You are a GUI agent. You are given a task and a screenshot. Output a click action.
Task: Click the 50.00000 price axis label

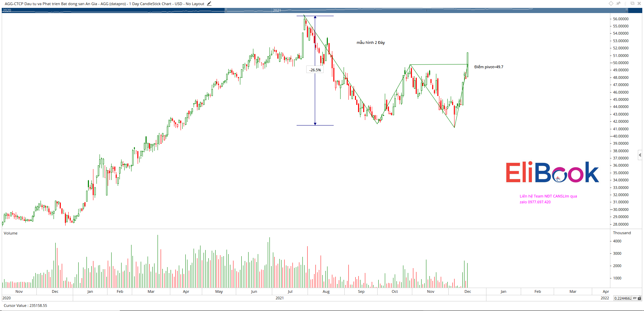(x=621, y=63)
